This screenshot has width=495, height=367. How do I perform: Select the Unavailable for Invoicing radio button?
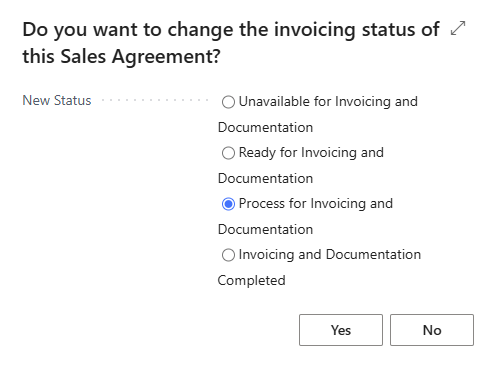pos(228,102)
